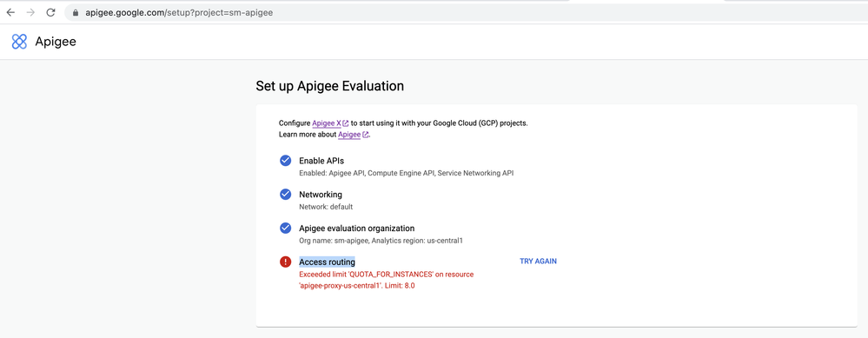
Task: Click the 'Set up Apigee Evaluation' page title
Action: (330, 86)
